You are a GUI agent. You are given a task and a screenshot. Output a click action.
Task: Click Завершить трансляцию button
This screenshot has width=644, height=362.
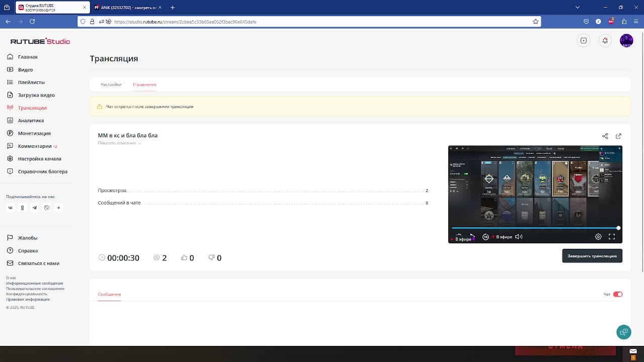click(592, 256)
